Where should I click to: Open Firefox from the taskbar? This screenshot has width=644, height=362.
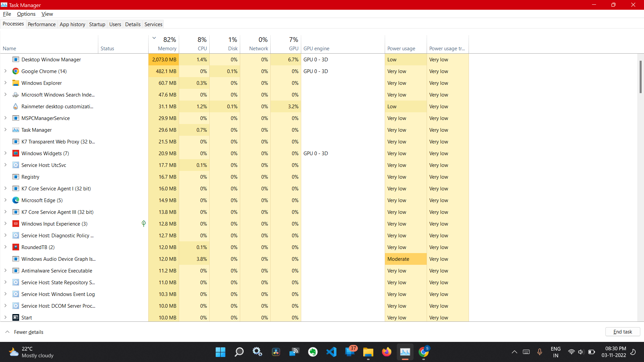[386, 352]
